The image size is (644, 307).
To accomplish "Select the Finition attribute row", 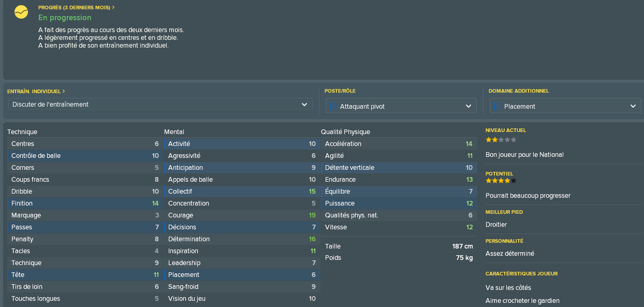I will tap(85, 203).
